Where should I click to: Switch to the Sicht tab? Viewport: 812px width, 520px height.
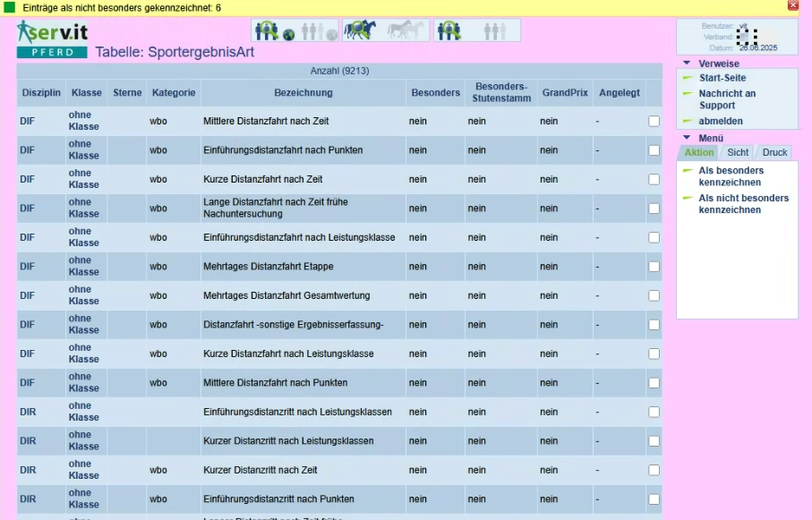click(738, 152)
